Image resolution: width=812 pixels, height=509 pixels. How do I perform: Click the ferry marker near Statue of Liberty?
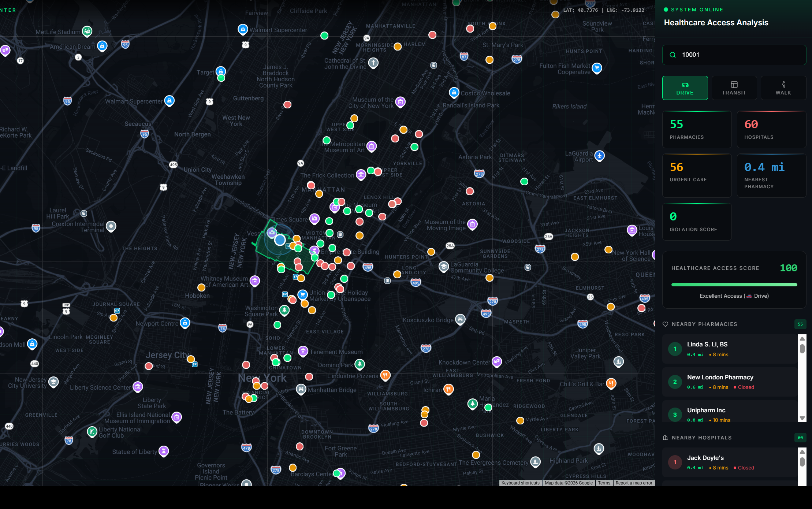(x=163, y=452)
